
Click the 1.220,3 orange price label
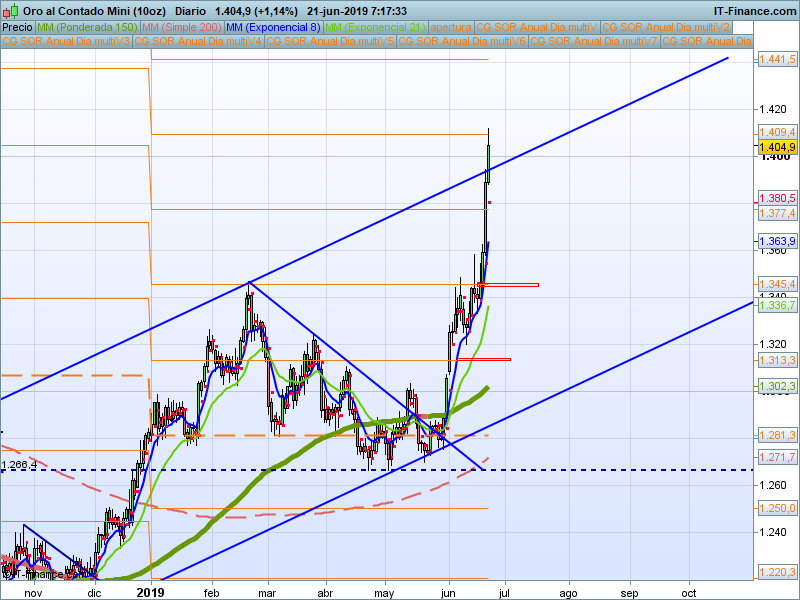[777, 572]
